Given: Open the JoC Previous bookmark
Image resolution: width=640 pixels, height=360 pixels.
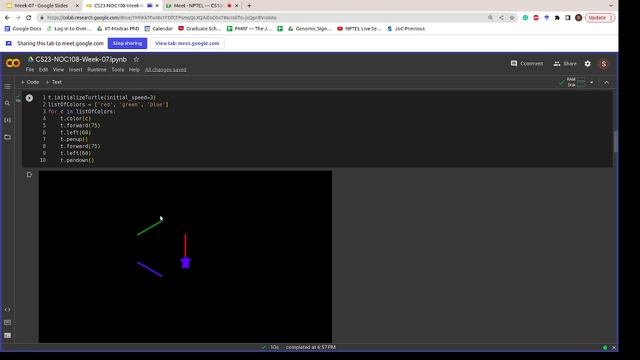Looking at the screenshot, I should [406, 29].
